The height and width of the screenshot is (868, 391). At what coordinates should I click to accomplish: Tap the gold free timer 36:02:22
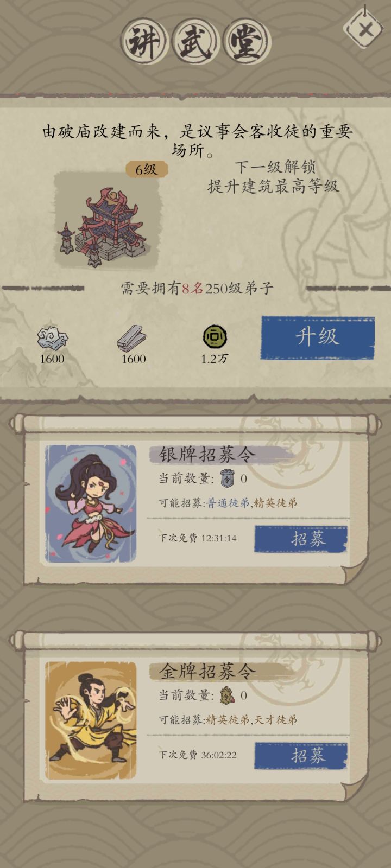point(219,755)
